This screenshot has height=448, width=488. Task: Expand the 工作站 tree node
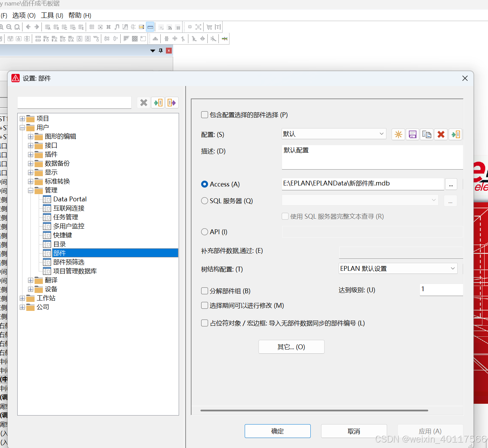point(22,298)
